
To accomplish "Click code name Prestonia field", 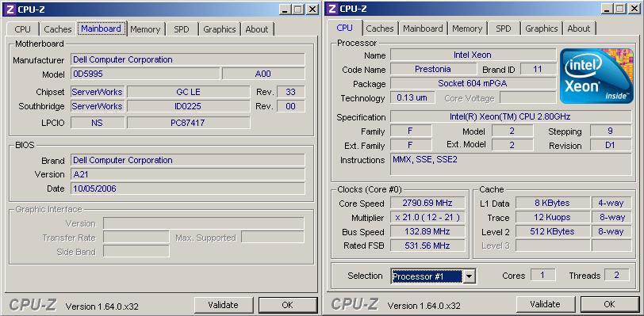I will [x=433, y=69].
